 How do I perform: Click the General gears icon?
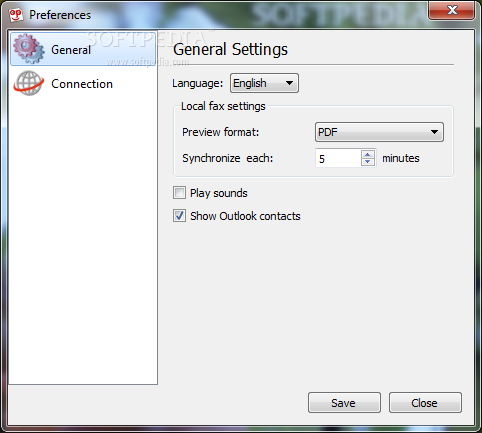(x=29, y=49)
